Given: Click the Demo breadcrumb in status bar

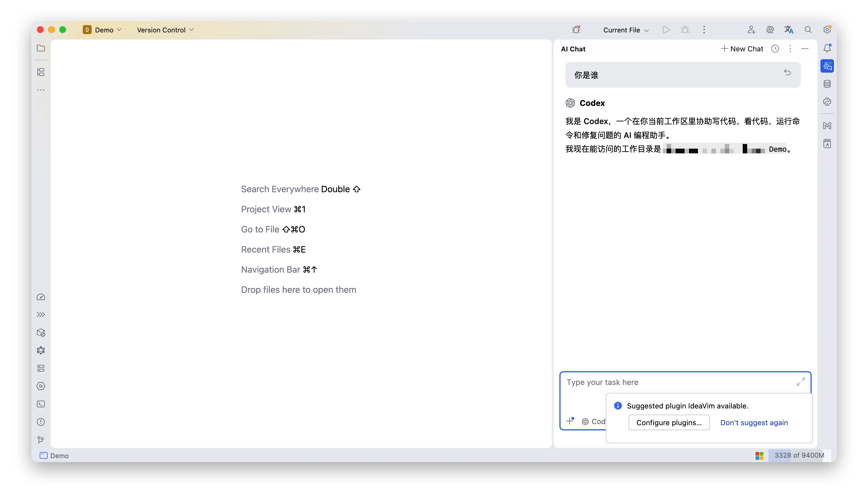Looking at the screenshot, I should 55,455.
